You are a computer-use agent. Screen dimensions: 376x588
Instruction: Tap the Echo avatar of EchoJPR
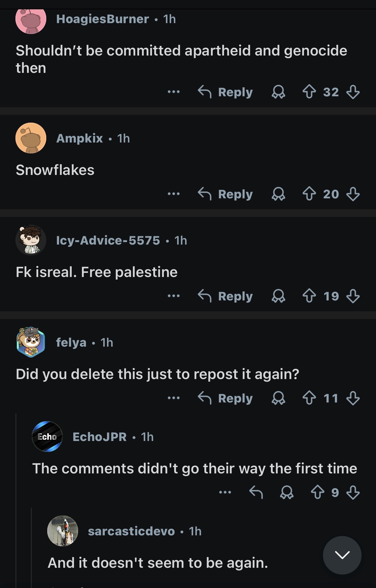[47, 437]
